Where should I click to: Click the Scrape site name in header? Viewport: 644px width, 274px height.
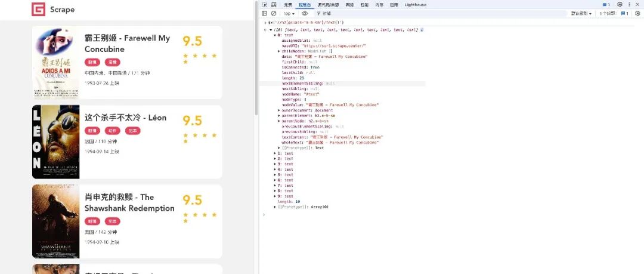63,10
